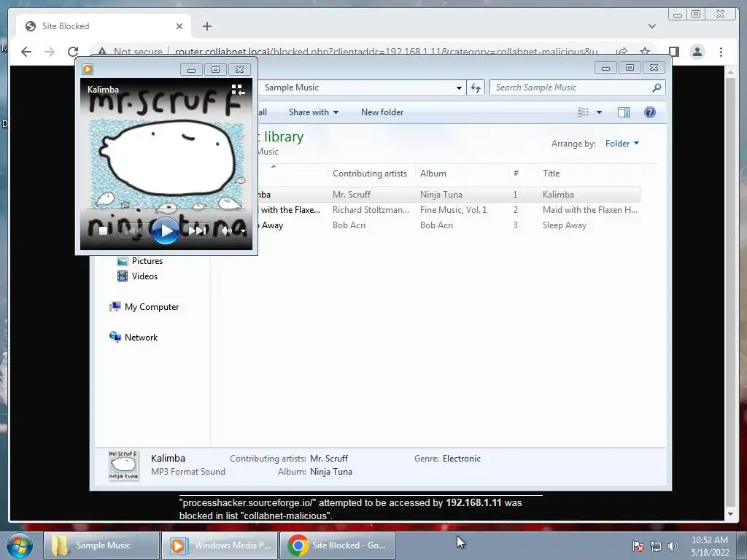The image size is (747, 560).
Task: Go back in Chrome
Action: point(26,52)
